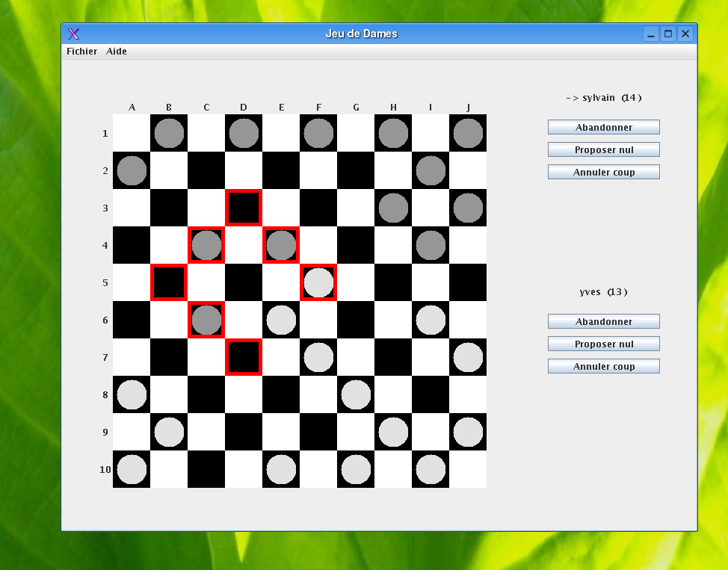Click the red-highlighted empty square D3
Viewport: 728px width, 570px height.
point(244,208)
